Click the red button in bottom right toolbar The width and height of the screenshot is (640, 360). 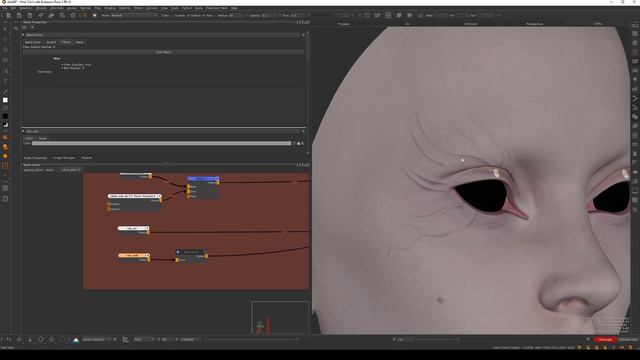(605, 339)
